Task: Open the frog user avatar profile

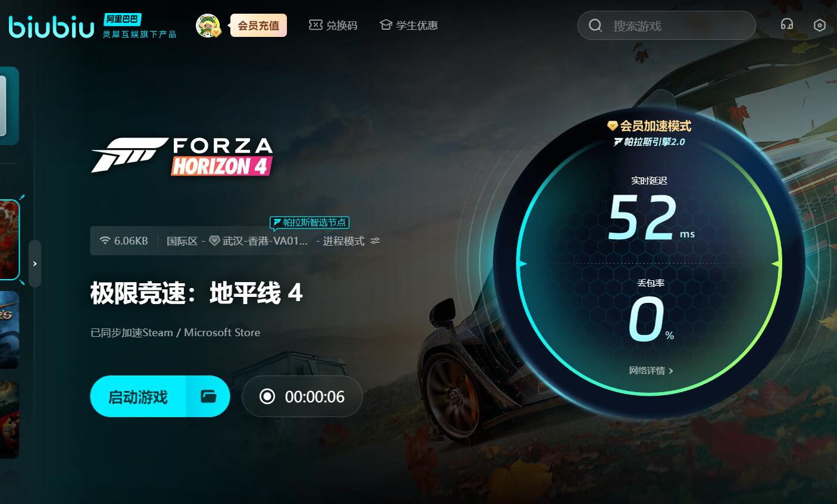Action: (x=208, y=26)
